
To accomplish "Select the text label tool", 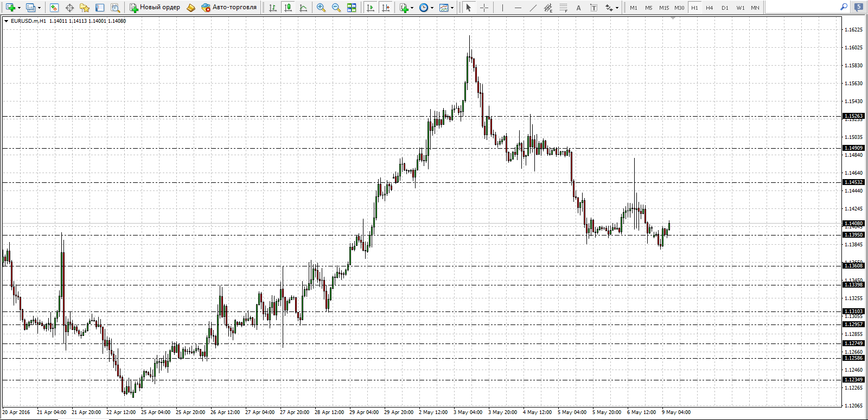I will coord(593,8).
